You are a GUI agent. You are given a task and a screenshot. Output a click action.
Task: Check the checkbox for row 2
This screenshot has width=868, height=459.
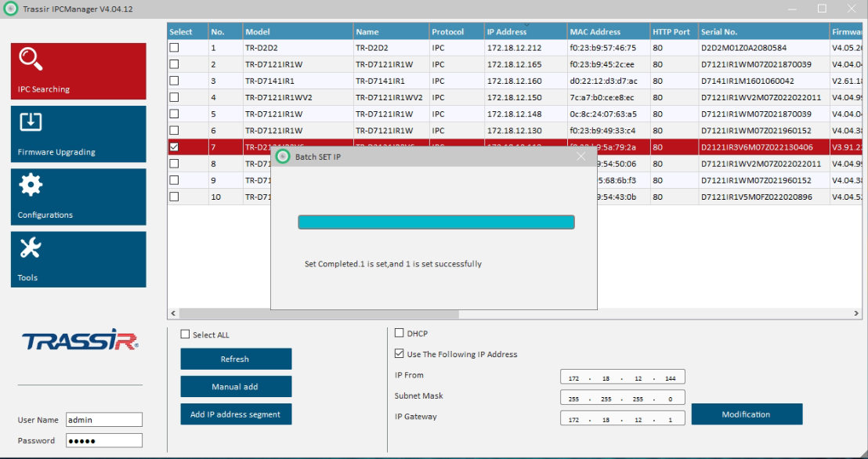(175, 64)
